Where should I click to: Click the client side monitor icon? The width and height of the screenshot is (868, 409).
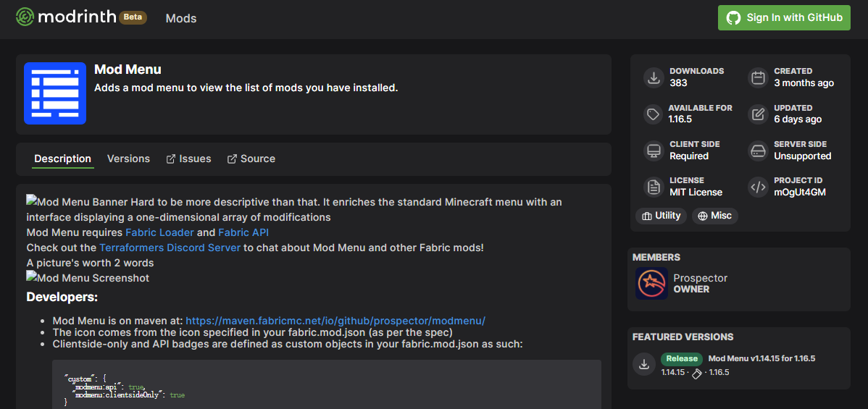tap(654, 151)
